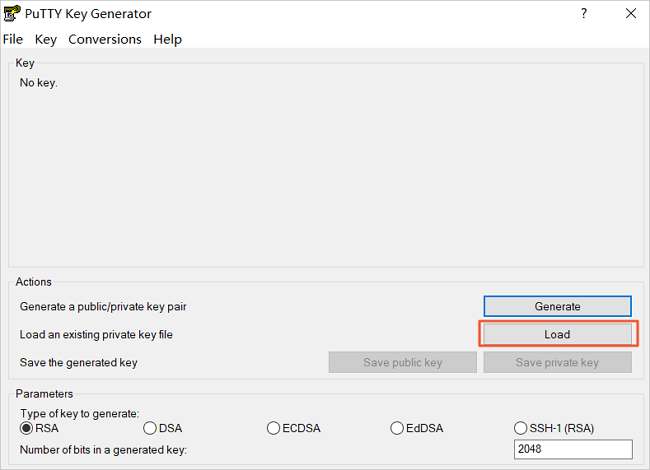Click 'Save the generated key' label
Viewport: 650px width, 470px height.
coord(78,363)
